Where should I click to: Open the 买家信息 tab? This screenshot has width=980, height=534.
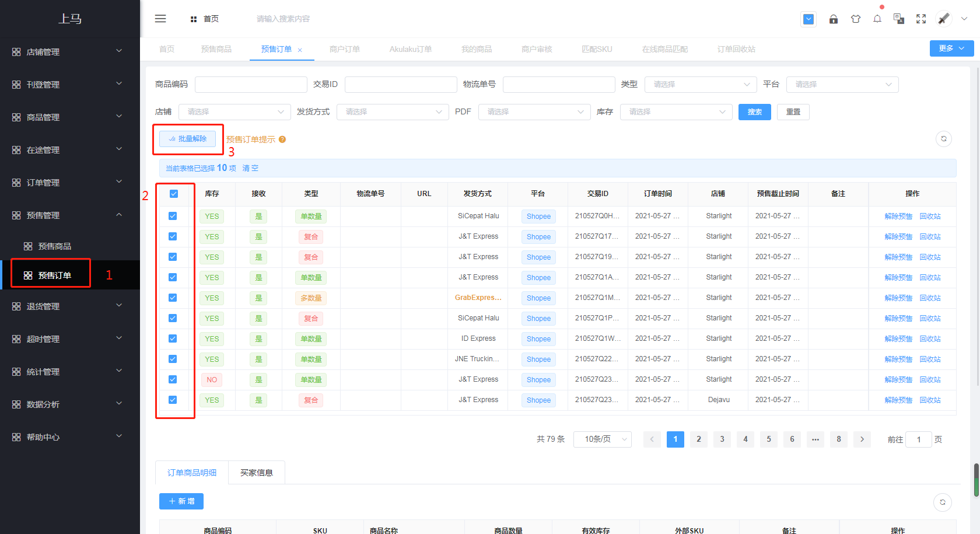[257, 473]
